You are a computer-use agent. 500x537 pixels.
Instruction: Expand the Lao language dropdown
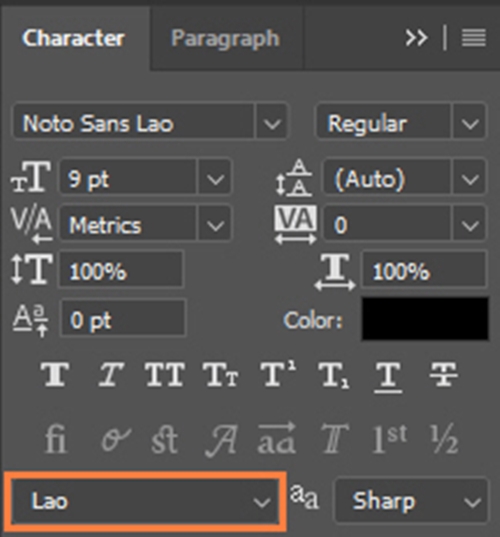[145, 501]
